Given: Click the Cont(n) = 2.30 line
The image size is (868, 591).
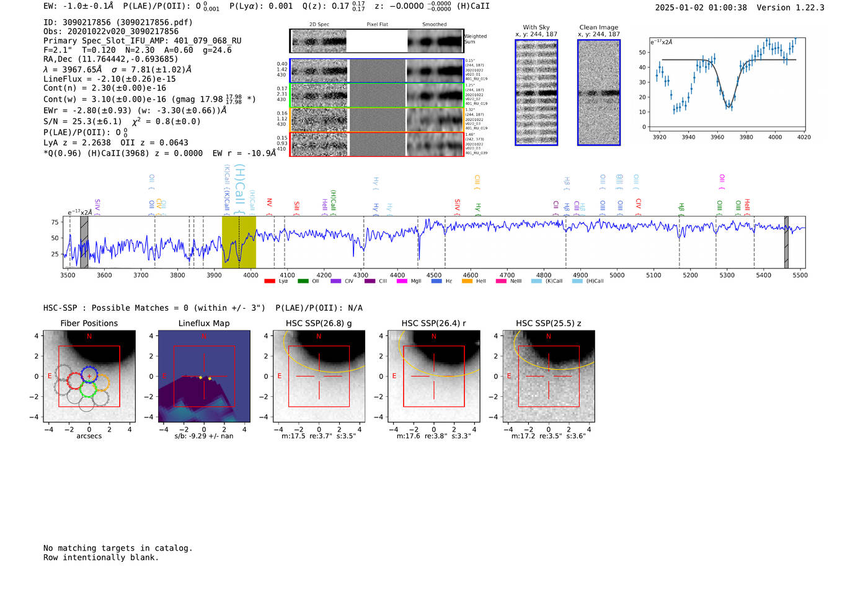Looking at the screenshot, I should pyautogui.click(x=105, y=89).
